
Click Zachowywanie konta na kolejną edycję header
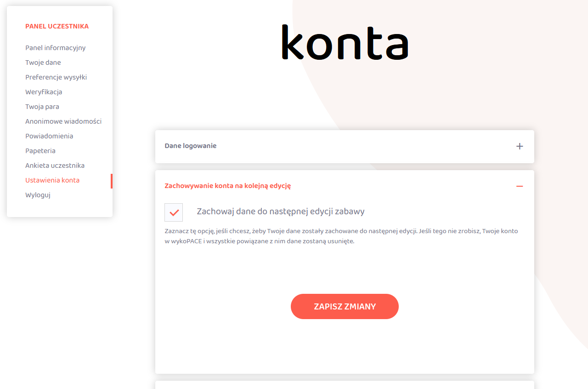coord(227,186)
